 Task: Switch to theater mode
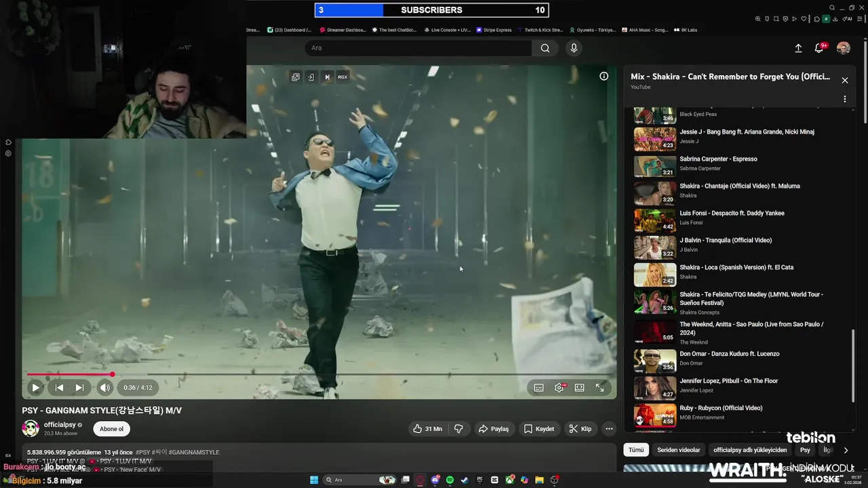click(579, 388)
